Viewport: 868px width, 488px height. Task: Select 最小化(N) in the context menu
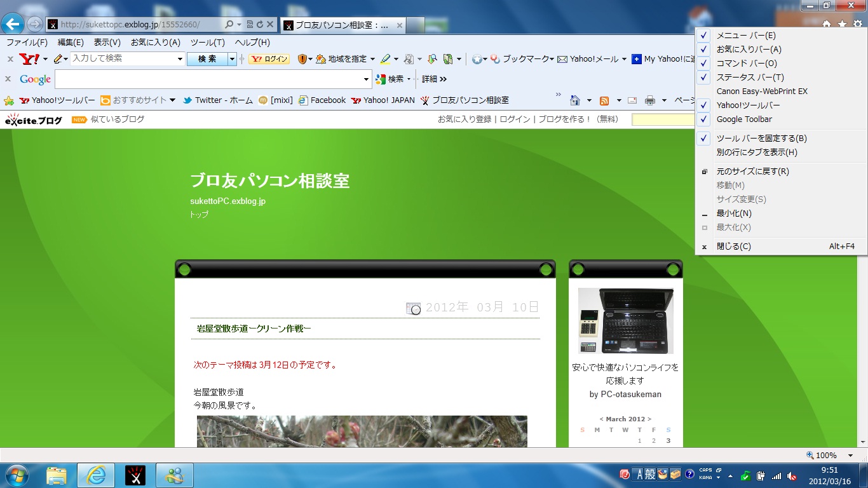(781, 213)
